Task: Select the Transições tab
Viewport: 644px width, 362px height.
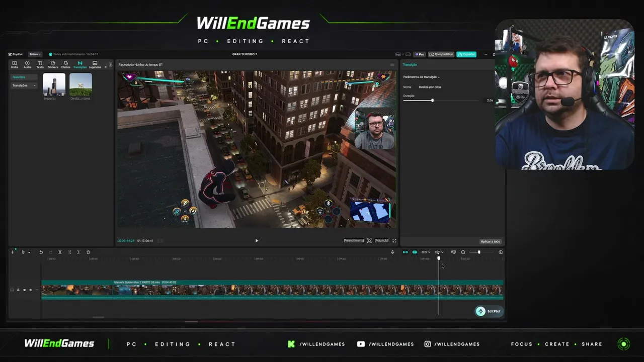Action: coord(80,64)
